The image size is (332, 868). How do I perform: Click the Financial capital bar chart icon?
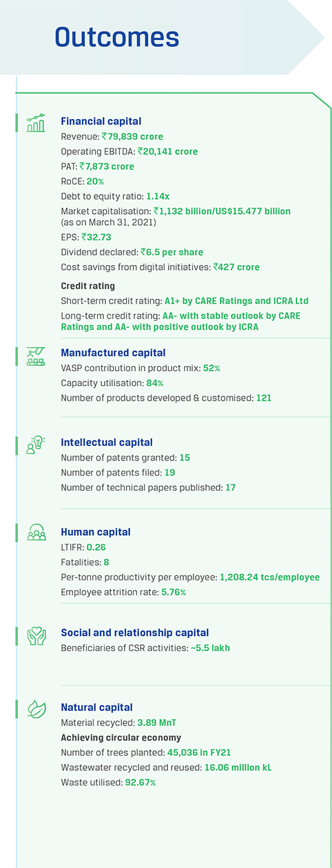click(x=36, y=123)
